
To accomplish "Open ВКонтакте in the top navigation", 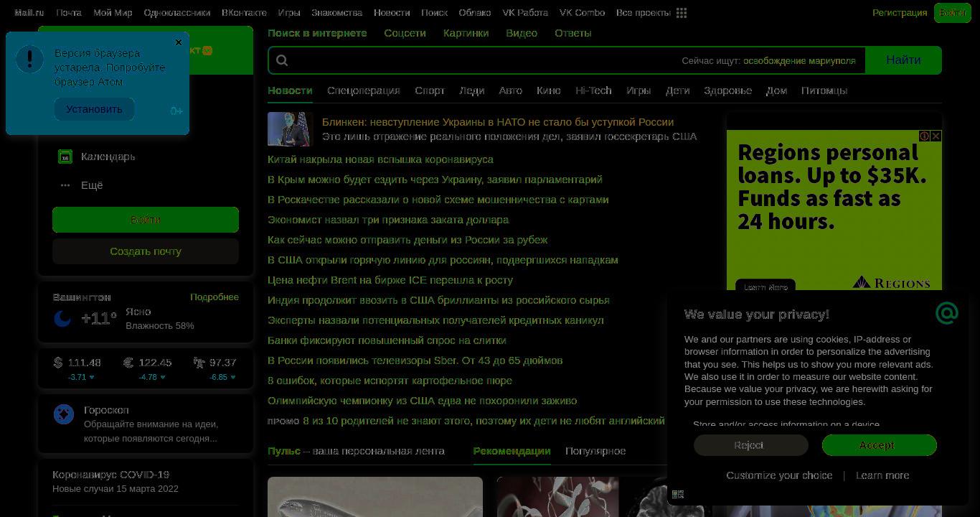I will (x=244, y=13).
